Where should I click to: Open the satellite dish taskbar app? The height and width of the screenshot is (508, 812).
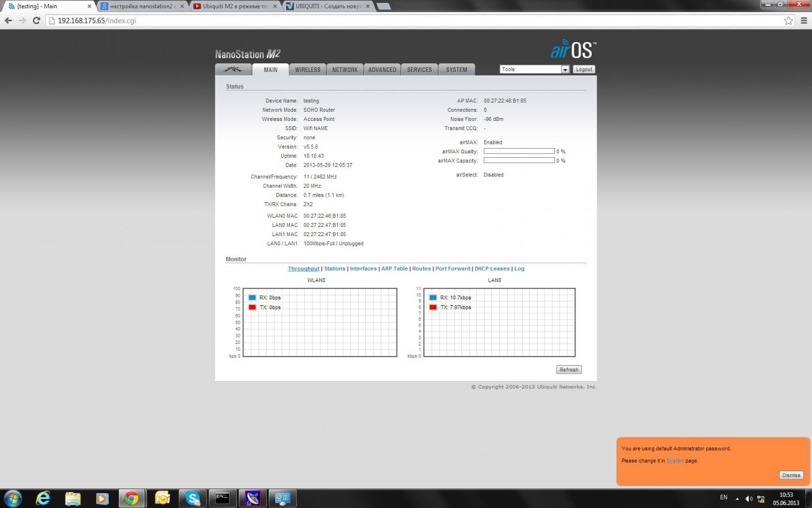[x=252, y=498]
